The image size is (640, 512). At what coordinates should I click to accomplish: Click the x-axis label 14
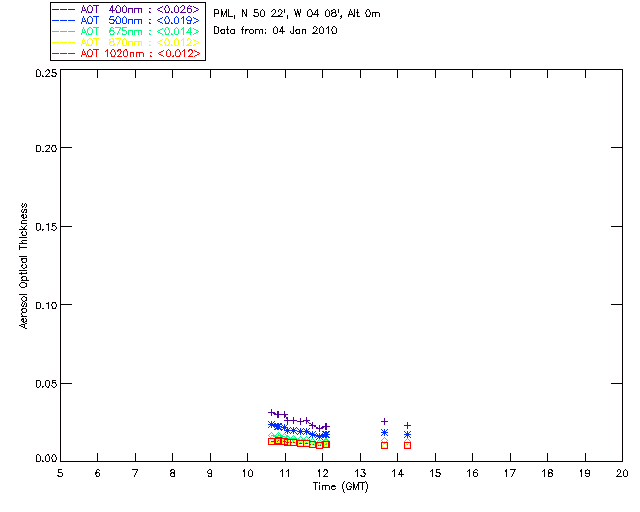coord(398,473)
